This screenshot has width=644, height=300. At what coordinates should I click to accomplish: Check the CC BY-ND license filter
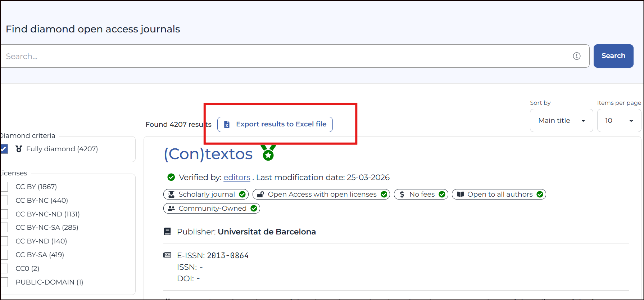click(x=4, y=241)
